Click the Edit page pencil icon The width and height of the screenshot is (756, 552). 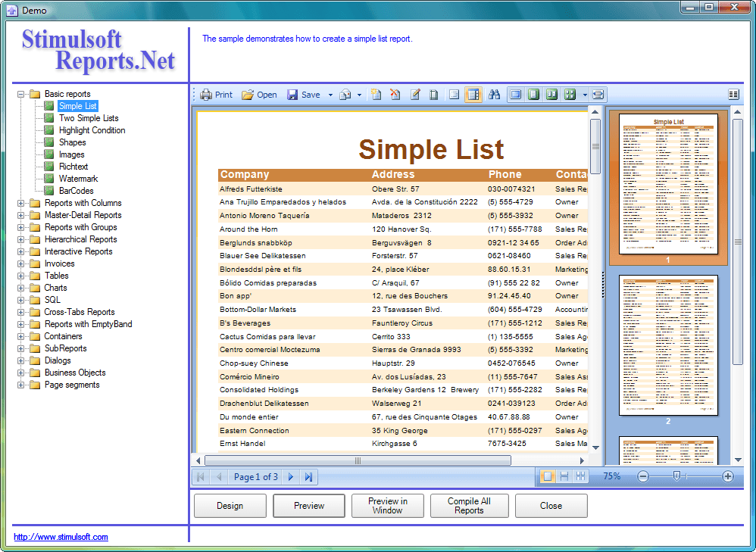(x=415, y=95)
